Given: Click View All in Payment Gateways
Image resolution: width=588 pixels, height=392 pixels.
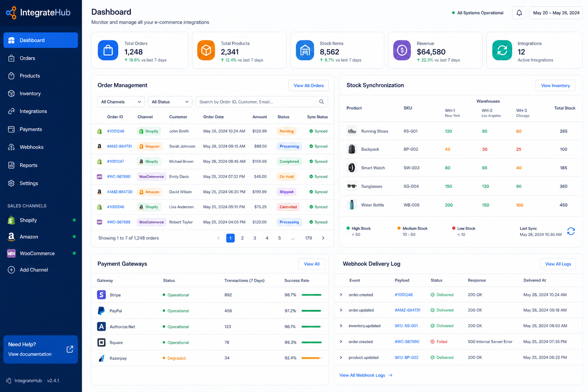Looking at the screenshot, I should pyautogui.click(x=312, y=264).
